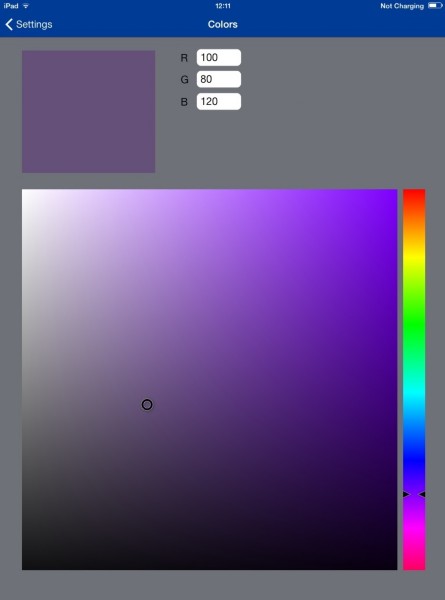Click the G value field showing 80

pos(219,79)
